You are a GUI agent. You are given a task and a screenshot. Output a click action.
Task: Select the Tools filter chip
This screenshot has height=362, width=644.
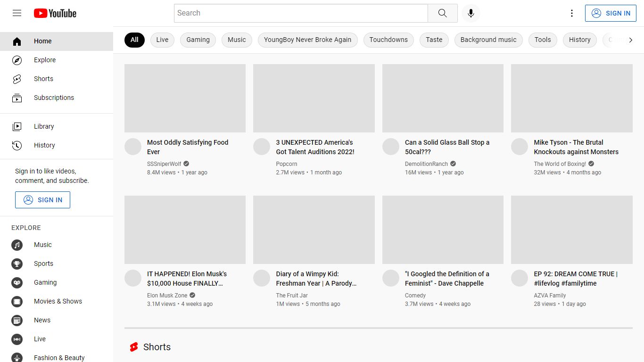pos(543,40)
